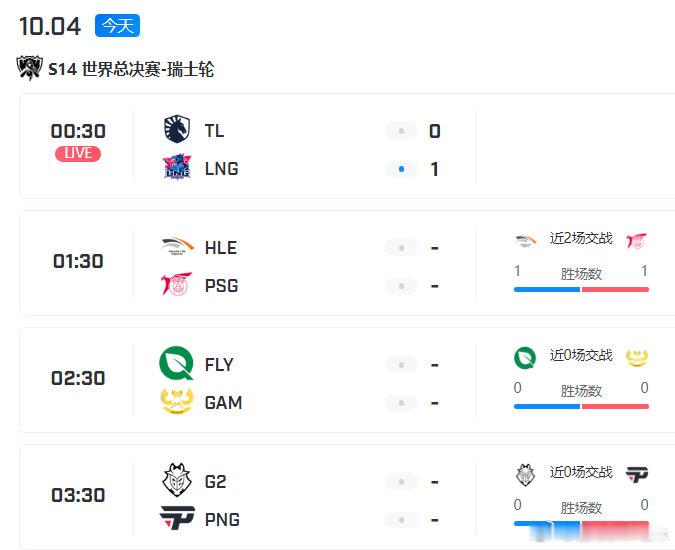
Task: Toggle the blue-dot pill next to LNG
Action: click(401, 169)
